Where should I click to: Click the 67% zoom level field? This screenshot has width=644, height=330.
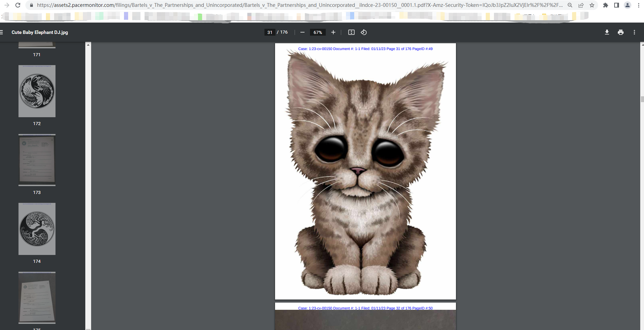[x=318, y=32]
